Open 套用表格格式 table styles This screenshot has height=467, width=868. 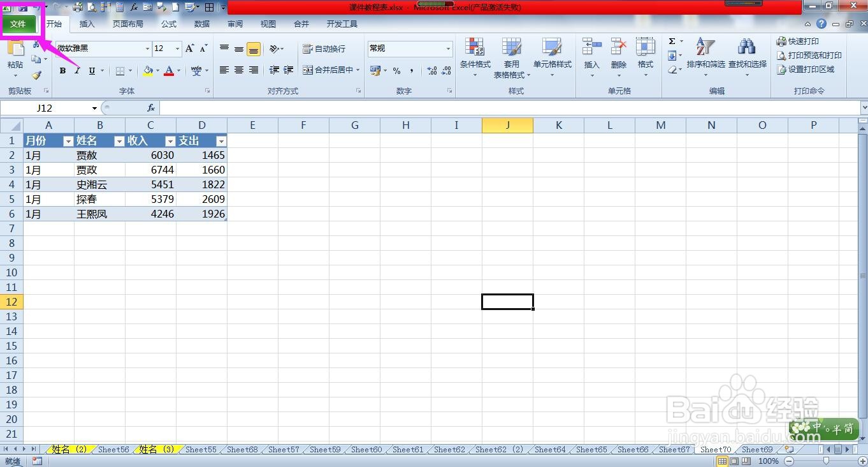point(512,57)
